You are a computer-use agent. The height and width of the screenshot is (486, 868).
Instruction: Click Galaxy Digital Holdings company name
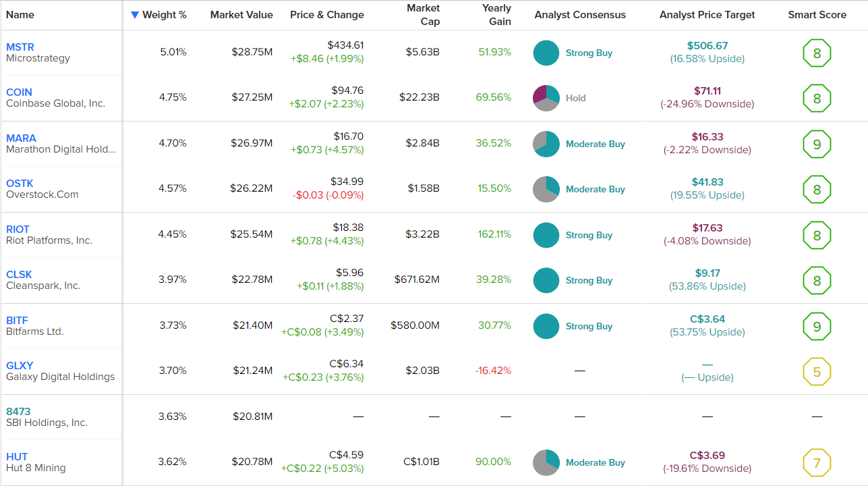(x=61, y=377)
